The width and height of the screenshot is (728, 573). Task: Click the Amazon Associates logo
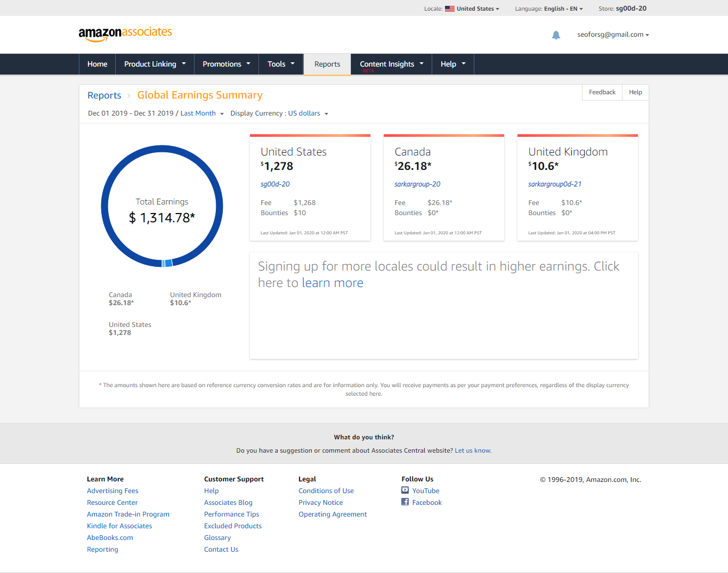(125, 34)
